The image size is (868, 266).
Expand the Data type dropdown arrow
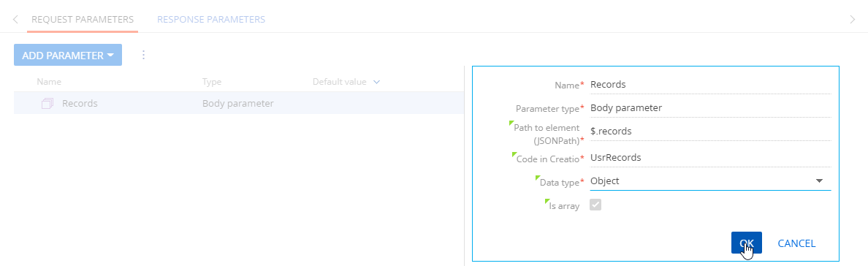pos(819,181)
